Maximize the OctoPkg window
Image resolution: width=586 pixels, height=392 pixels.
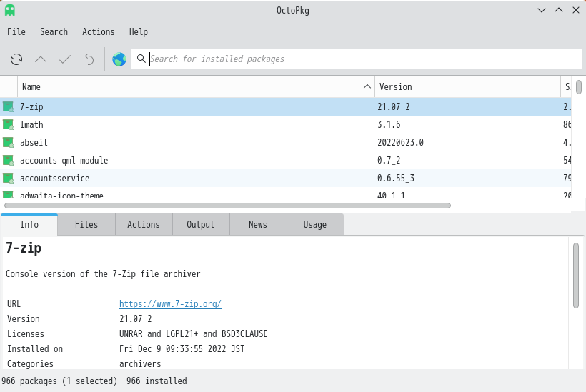[x=559, y=10]
